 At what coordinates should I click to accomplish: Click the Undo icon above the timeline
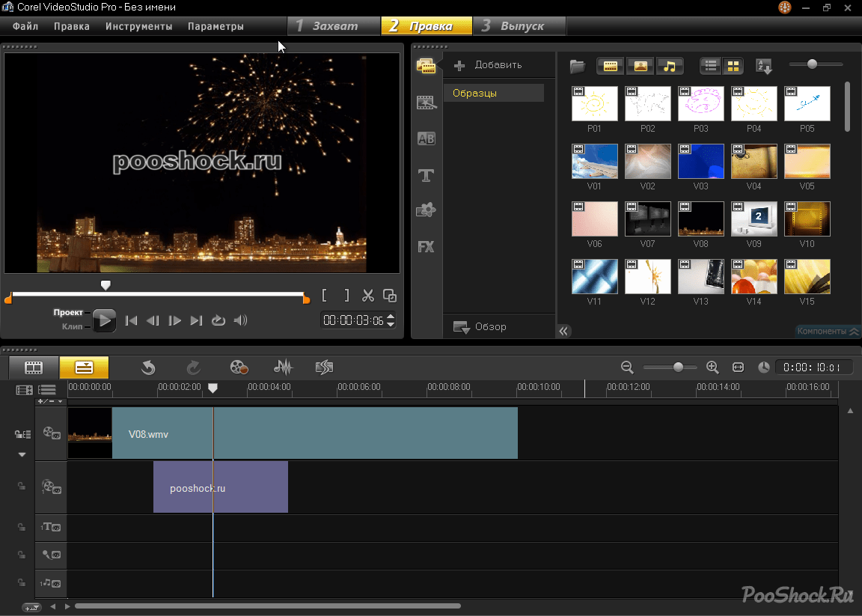pyautogui.click(x=148, y=367)
